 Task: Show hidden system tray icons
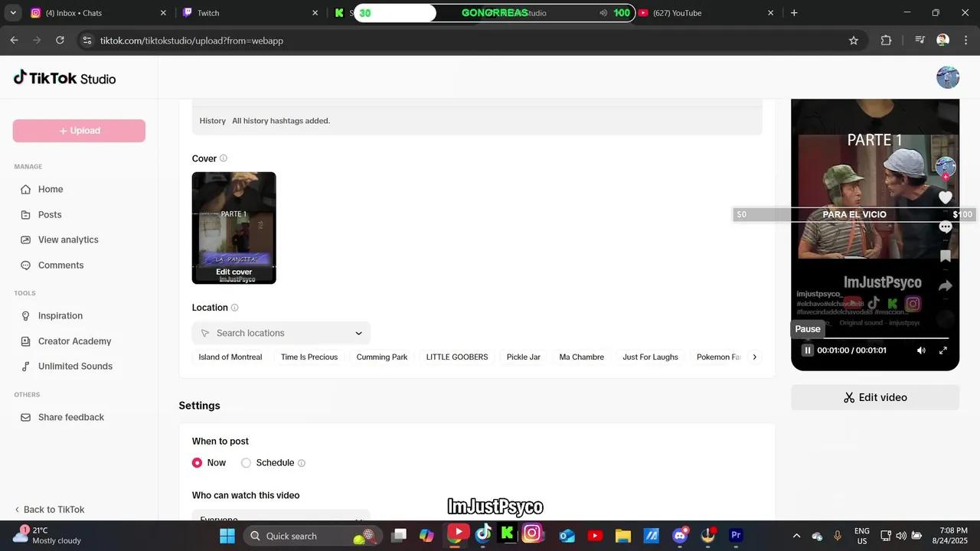pos(796,536)
